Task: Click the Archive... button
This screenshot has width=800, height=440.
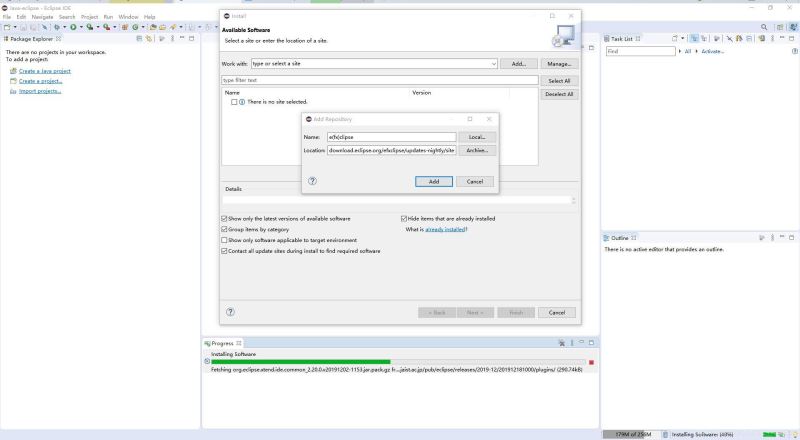Action: click(477, 150)
